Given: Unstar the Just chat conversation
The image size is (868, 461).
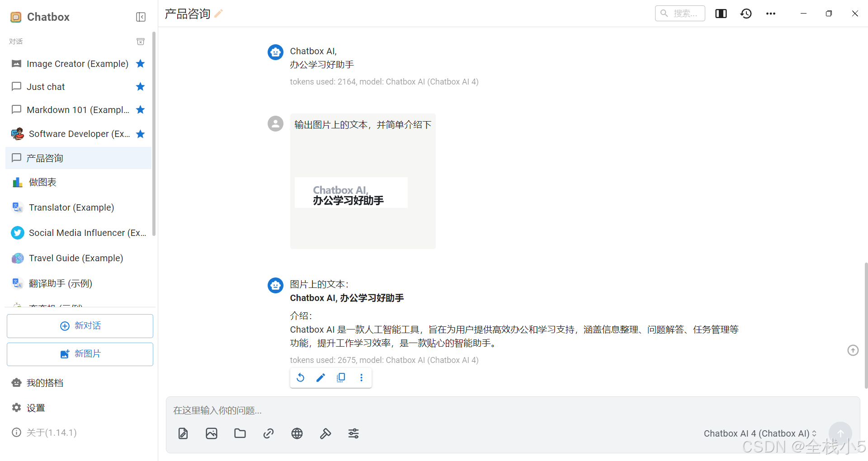Looking at the screenshot, I should 141,86.
